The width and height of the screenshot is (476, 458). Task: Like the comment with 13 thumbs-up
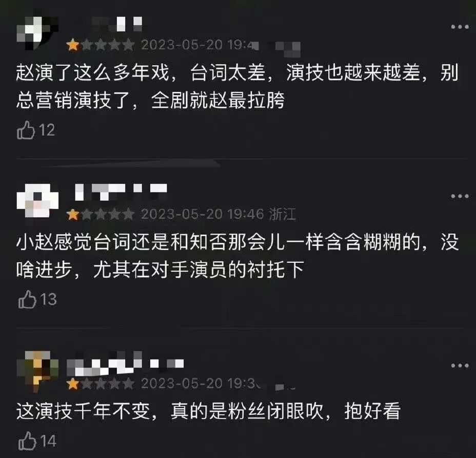[x=27, y=299]
